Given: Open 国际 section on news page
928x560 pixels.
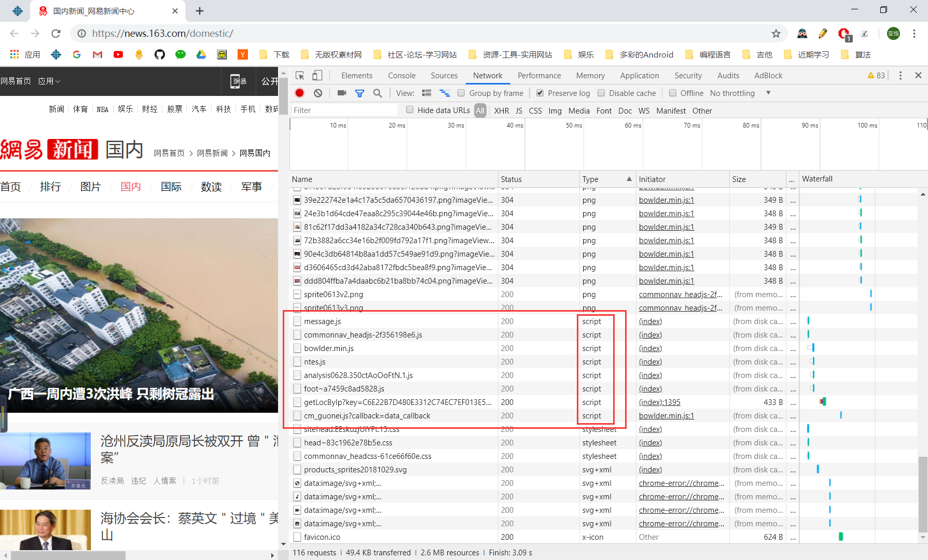Looking at the screenshot, I should click(x=171, y=187).
